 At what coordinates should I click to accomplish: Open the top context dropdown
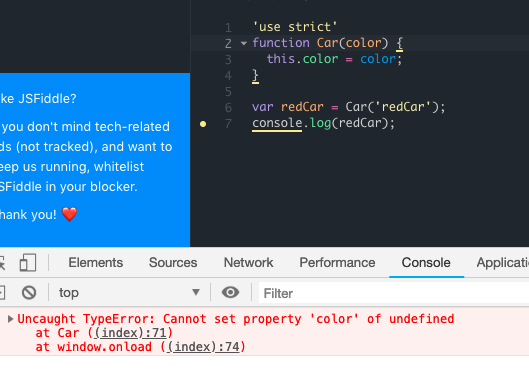pos(129,292)
